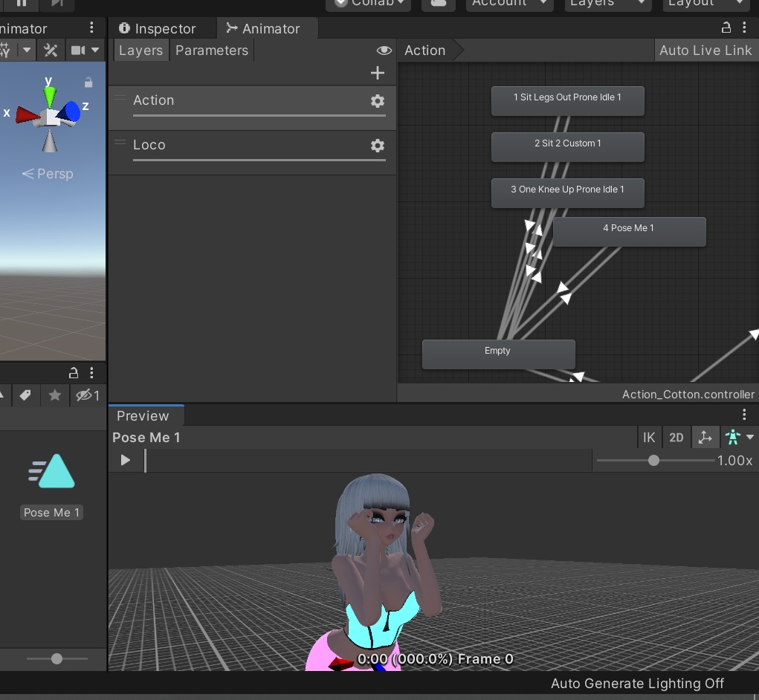This screenshot has width=759, height=700.
Task: Click the Action breadcrumb
Action: coord(425,51)
